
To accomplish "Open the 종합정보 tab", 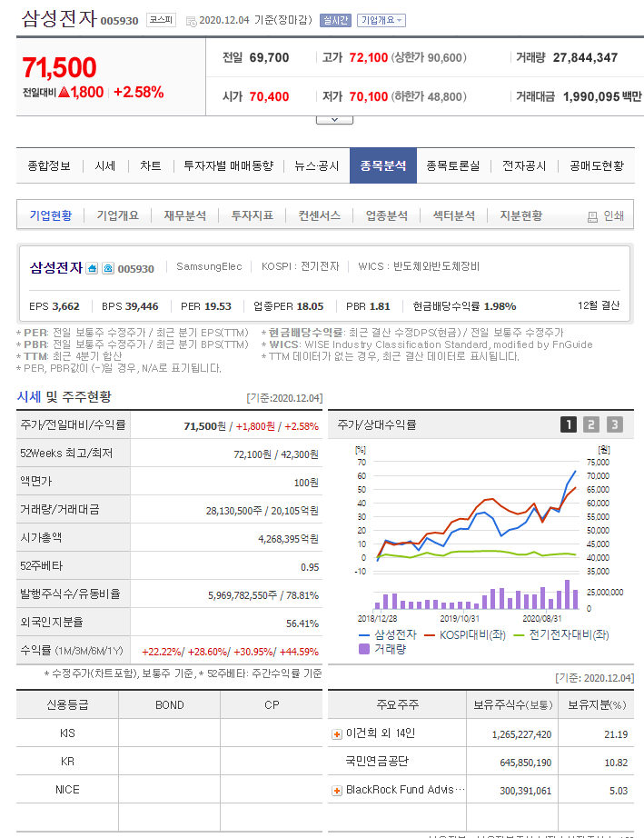I will 49,165.
